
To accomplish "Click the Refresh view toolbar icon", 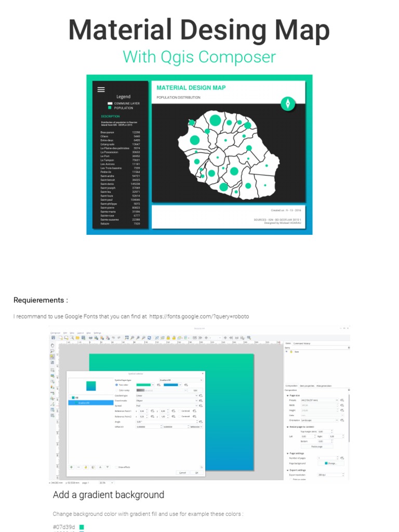I will 149,338.
